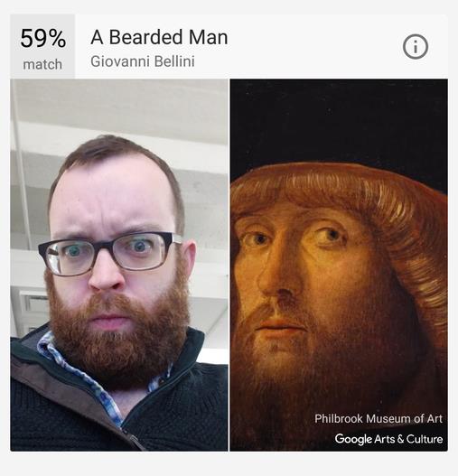Screen dimensions: 458x476
Task: View the selfie photo on the left
Action: (119, 265)
